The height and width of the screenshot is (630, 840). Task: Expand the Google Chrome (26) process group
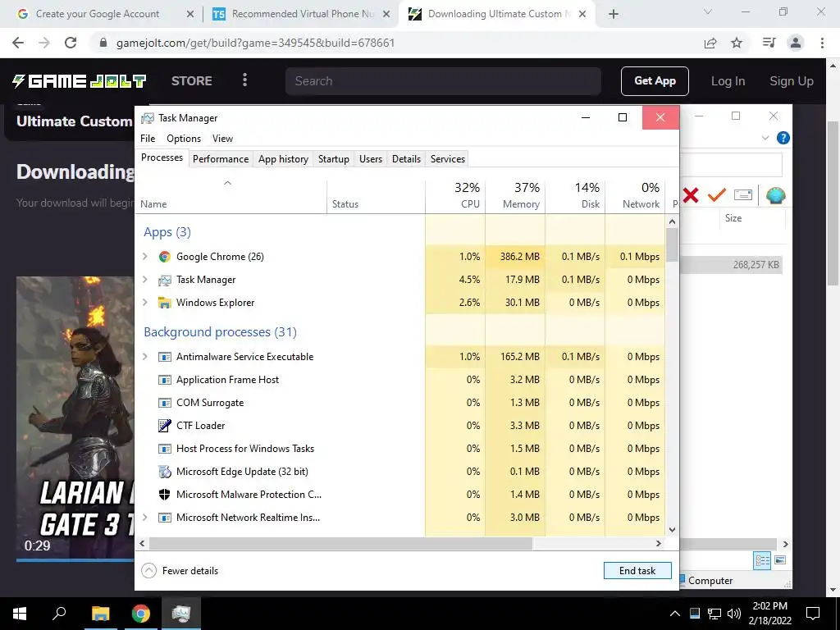click(144, 257)
